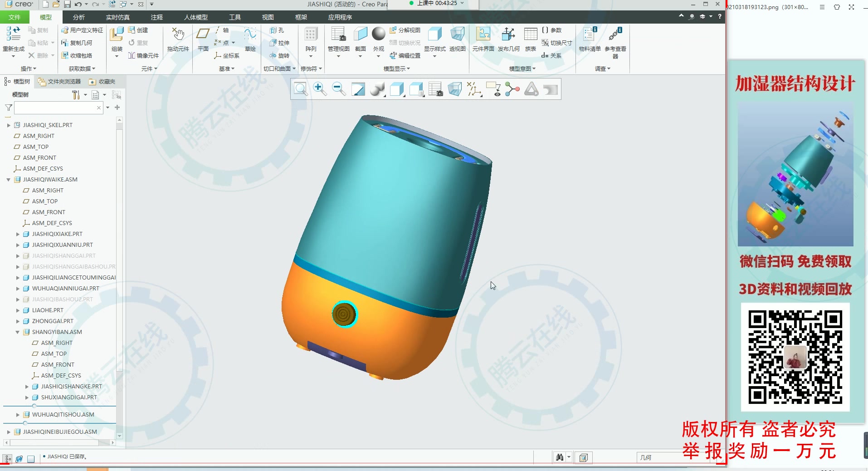Toggle datum display filters in graphics toolbar

[474, 89]
